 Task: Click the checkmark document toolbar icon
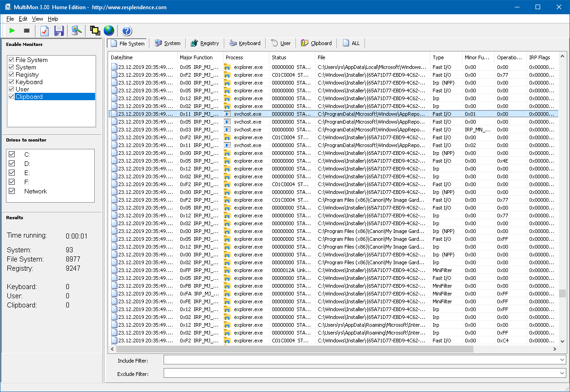pos(45,31)
